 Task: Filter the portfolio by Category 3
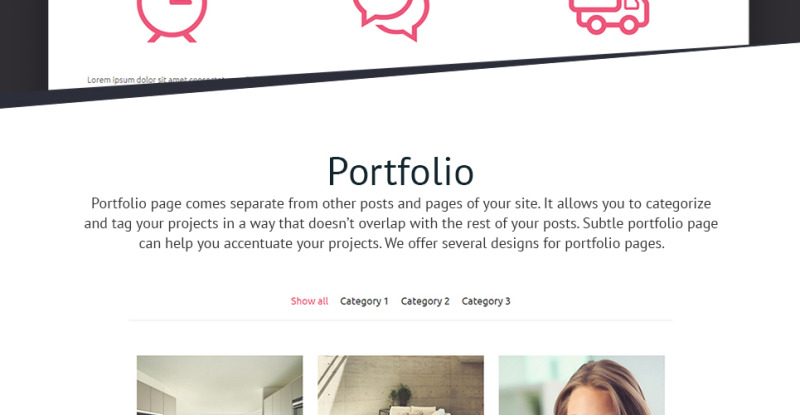coord(486,301)
